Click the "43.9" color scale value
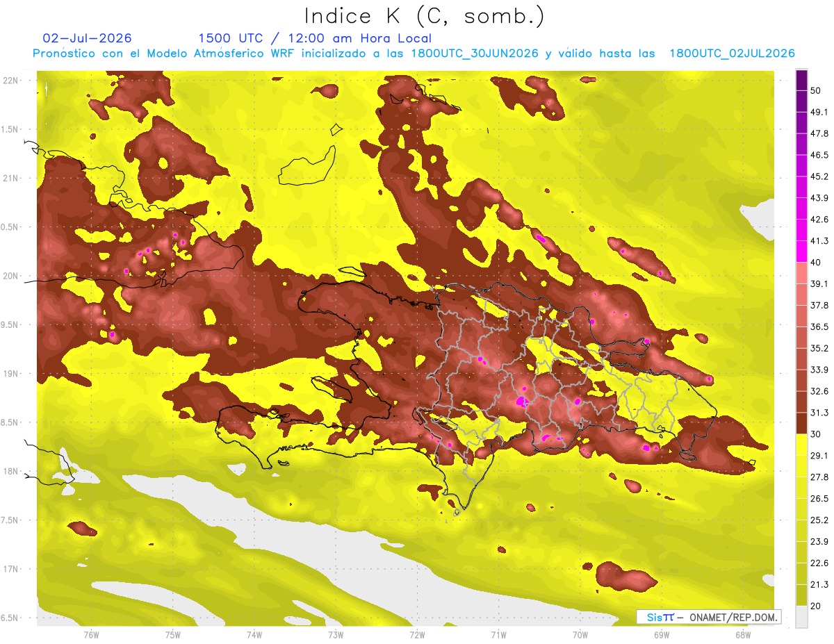The height and width of the screenshot is (644, 834). 819,198
